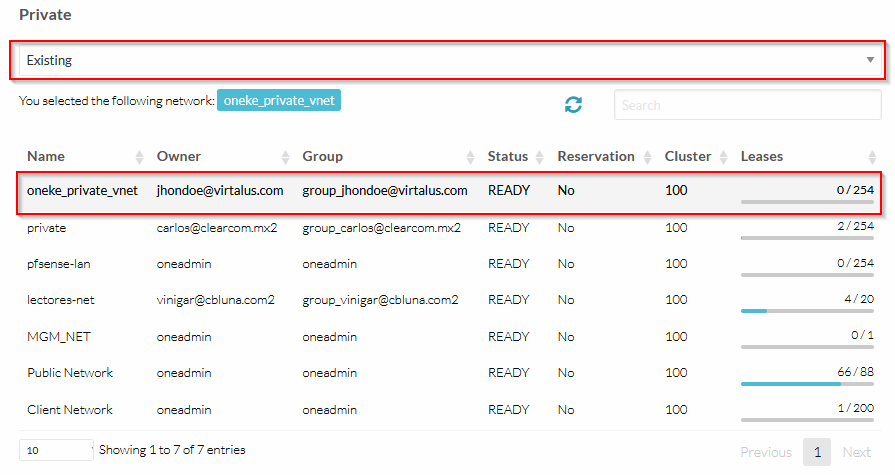Sort table by Name column arrows

139,157
